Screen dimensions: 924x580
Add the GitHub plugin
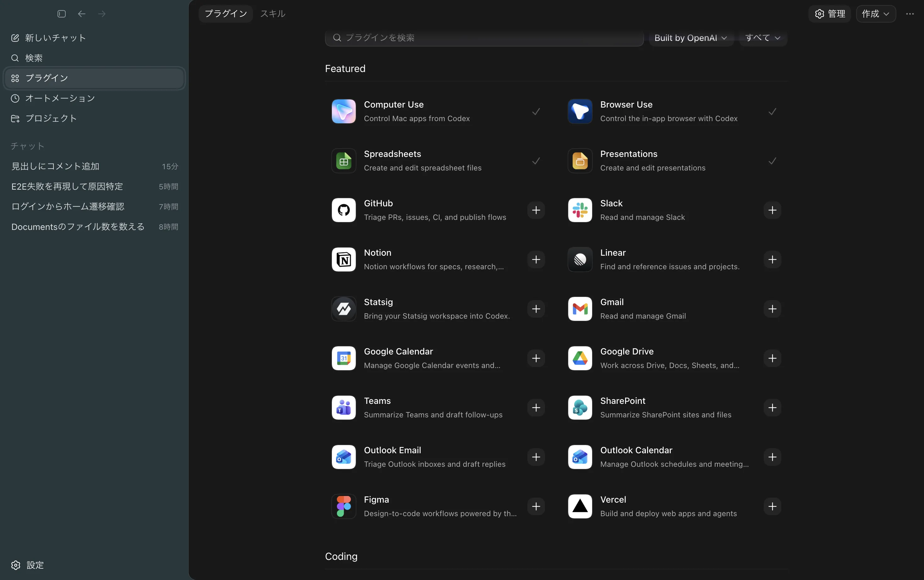pos(536,210)
